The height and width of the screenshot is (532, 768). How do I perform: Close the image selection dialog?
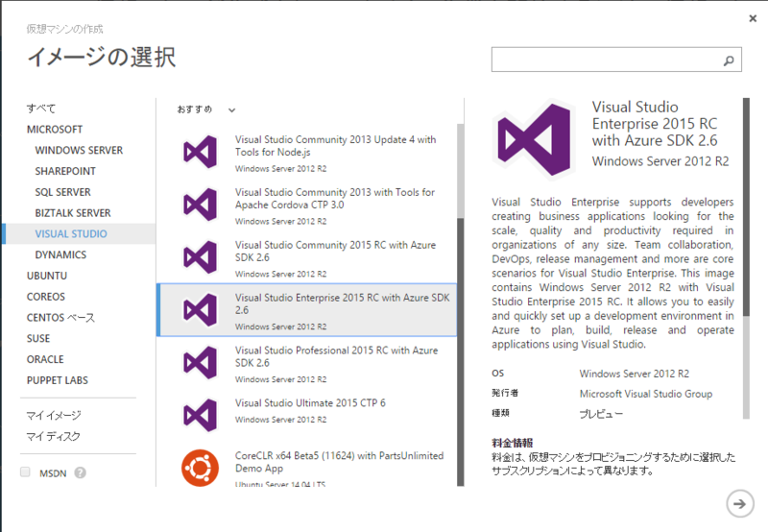753,18
